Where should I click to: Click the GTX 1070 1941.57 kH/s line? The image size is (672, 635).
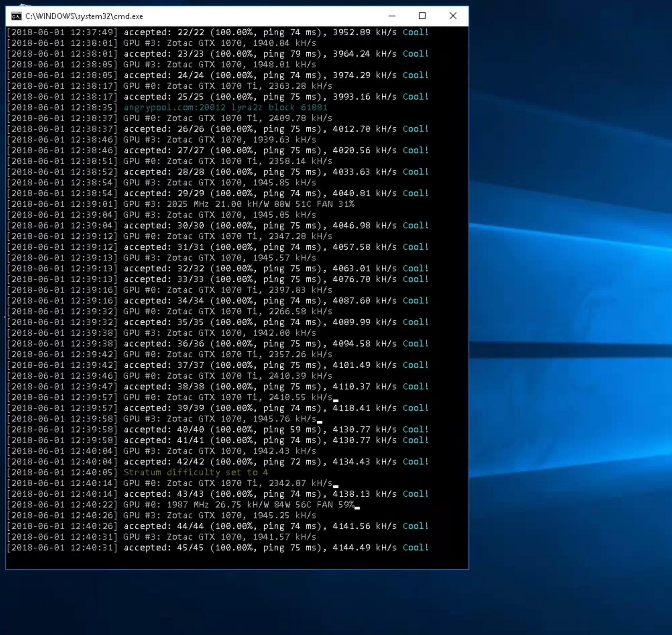point(162,537)
